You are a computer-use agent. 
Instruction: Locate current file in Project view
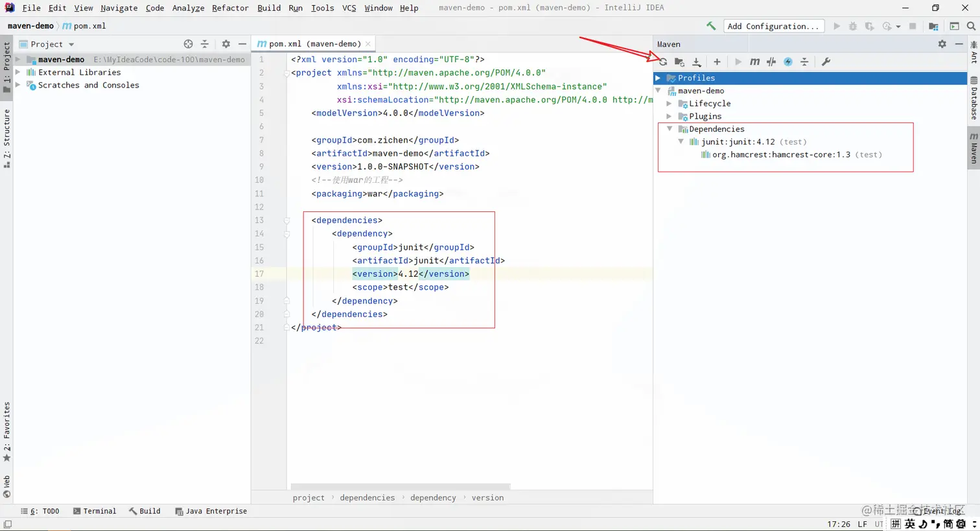[x=188, y=44]
